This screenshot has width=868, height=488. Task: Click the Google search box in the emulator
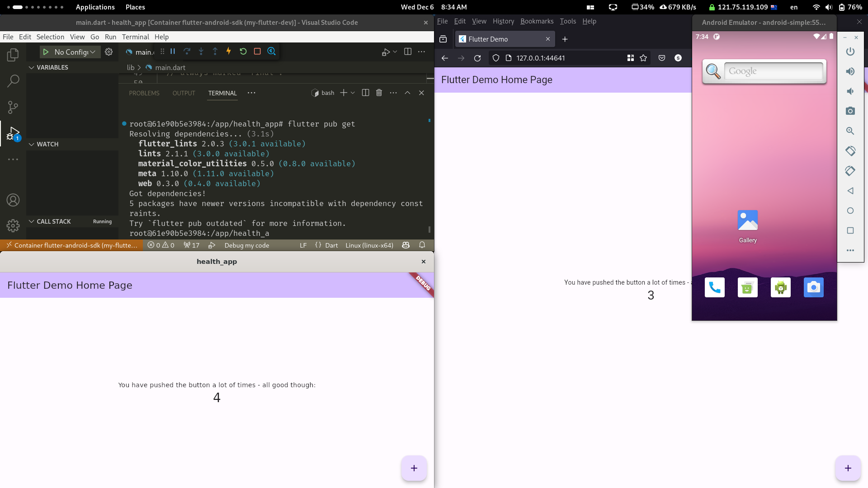(773, 71)
